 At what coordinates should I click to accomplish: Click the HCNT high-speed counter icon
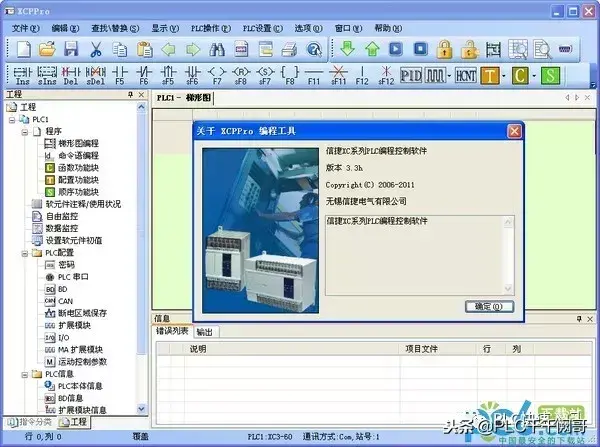click(466, 75)
